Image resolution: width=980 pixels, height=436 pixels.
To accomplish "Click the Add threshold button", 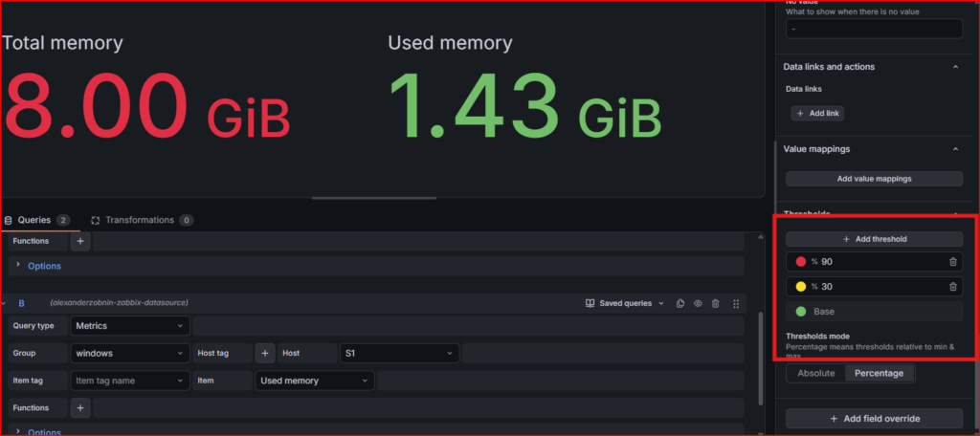I will click(874, 239).
